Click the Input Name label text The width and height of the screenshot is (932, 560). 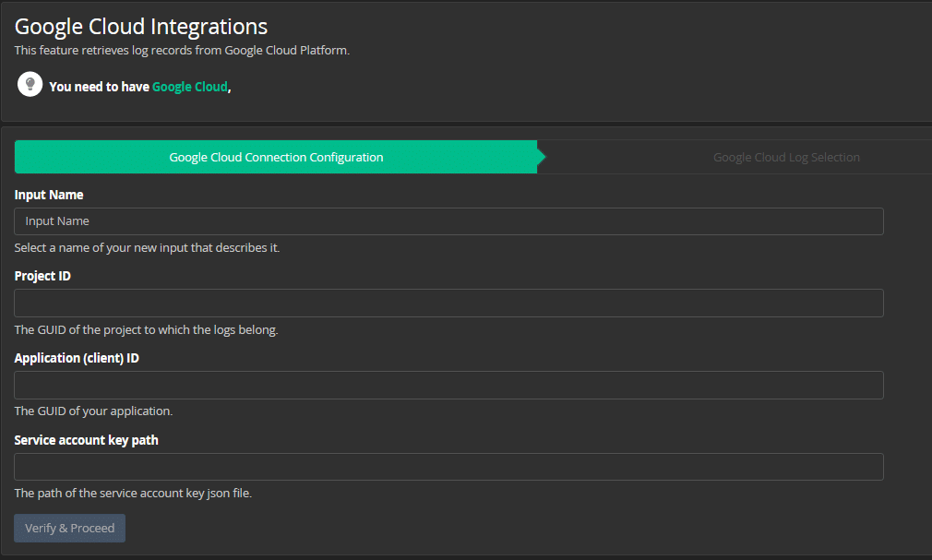(48, 195)
